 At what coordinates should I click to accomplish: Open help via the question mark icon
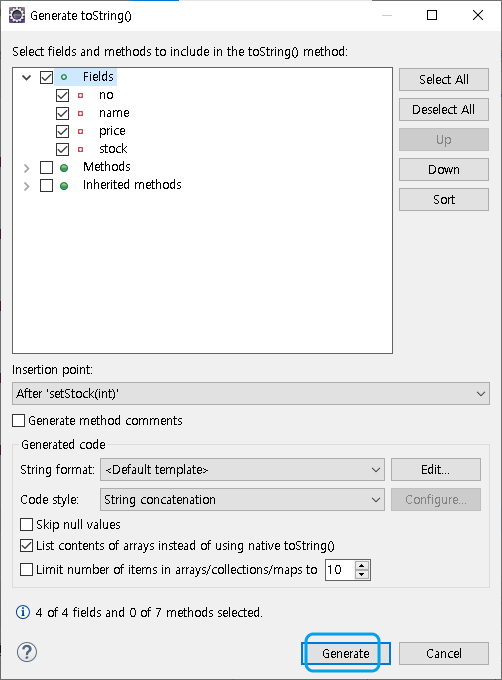[x=27, y=652]
